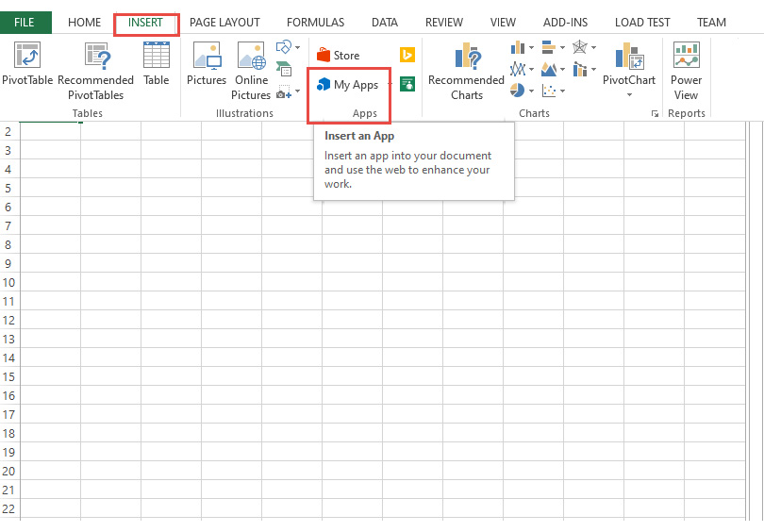This screenshot has height=532, width=764.
Task: Expand the pie chart dropdown arrow
Action: click(x=531, y=91)
